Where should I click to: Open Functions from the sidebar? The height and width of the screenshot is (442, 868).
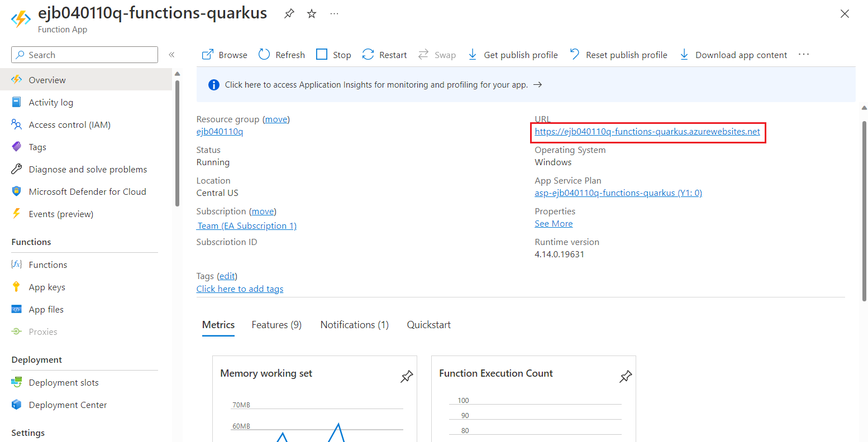point(48,264)
